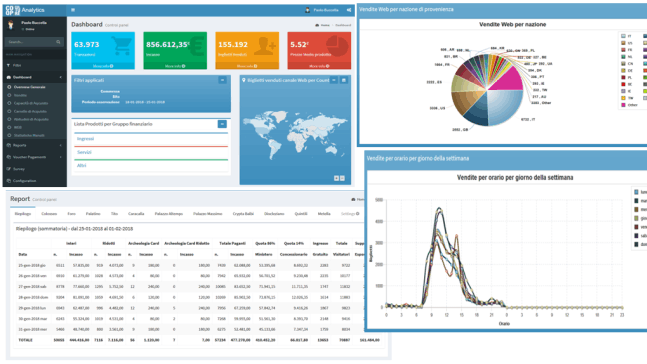Toggle the Other legend swatch in pie chart
This screenshot has width=647, height=364.
pyautogui.click(x=623, y=105)
